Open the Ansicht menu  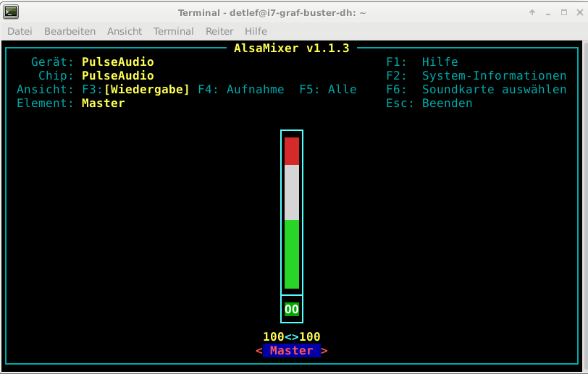pos(125,31)
